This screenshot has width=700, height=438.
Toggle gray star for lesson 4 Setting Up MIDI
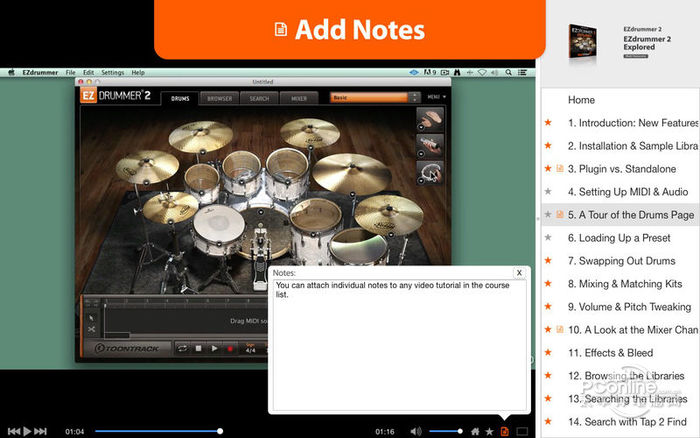[x=548, y=192]
